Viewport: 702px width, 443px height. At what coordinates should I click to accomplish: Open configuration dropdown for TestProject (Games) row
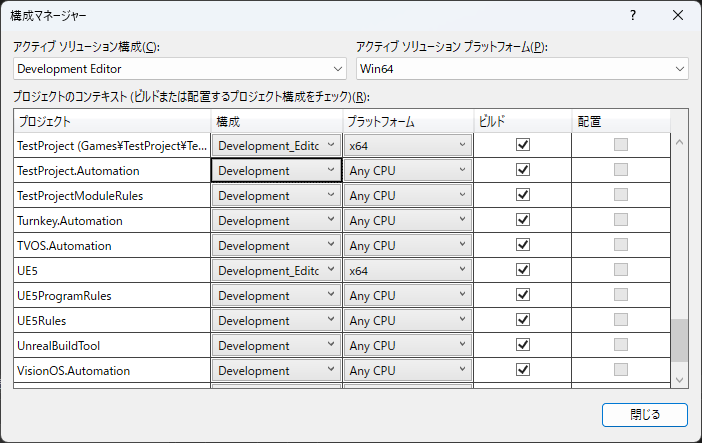pyautogui.click(x=276, y=146)
